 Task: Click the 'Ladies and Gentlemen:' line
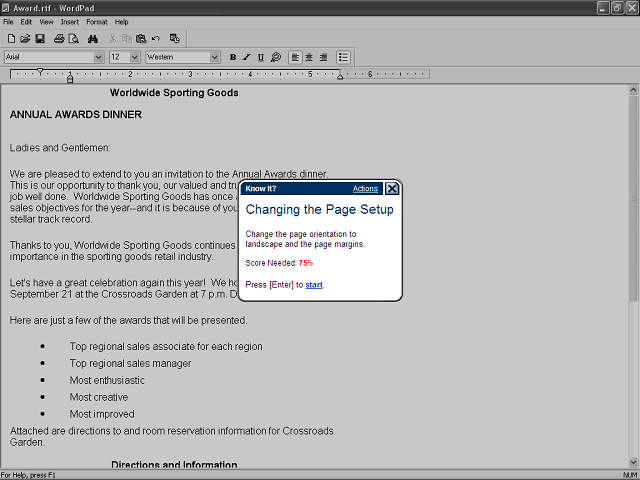[x=60, y=148]
